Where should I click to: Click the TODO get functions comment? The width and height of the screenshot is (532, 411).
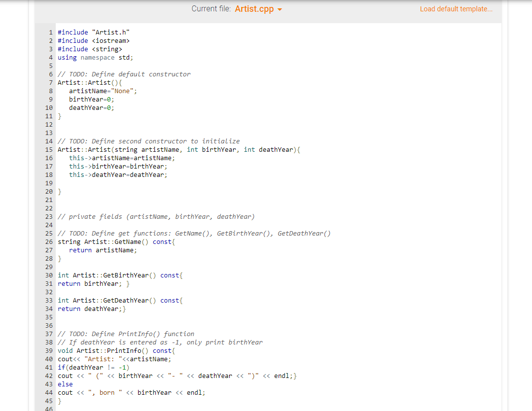pyautogui.click(x=194, y=234)
